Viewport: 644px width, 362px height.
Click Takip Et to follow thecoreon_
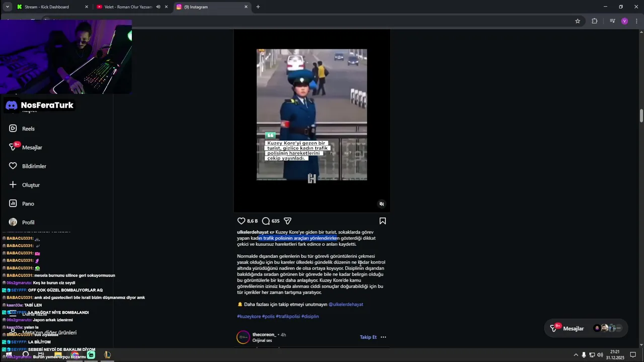(x=368, y=337)
